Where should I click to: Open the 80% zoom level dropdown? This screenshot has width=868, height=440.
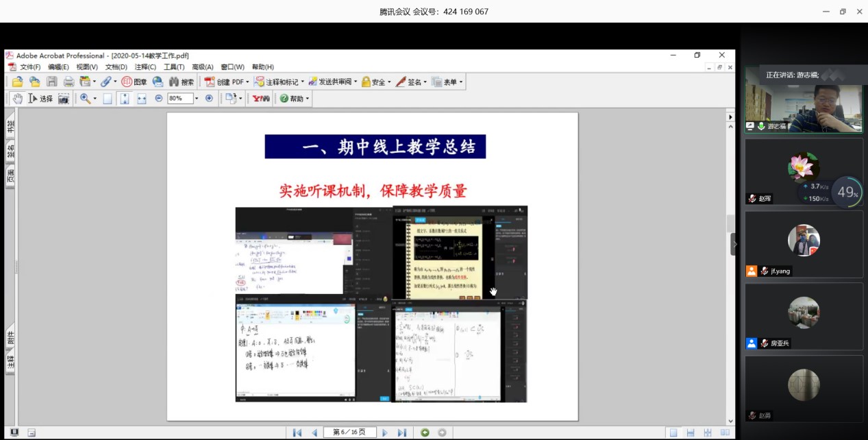coord(197,99)
